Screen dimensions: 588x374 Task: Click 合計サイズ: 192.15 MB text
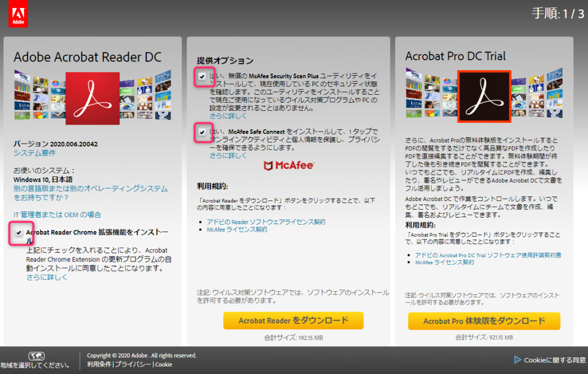293,338
